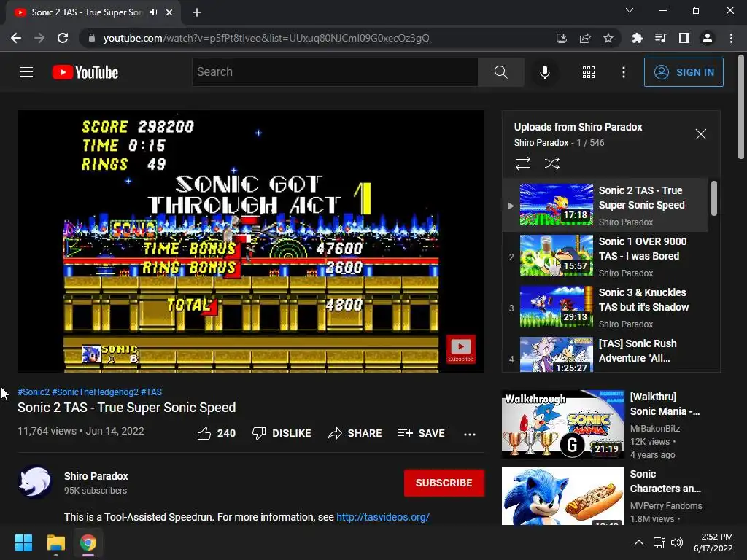Reload the page

pyautogui.click(x=63, y=38)
